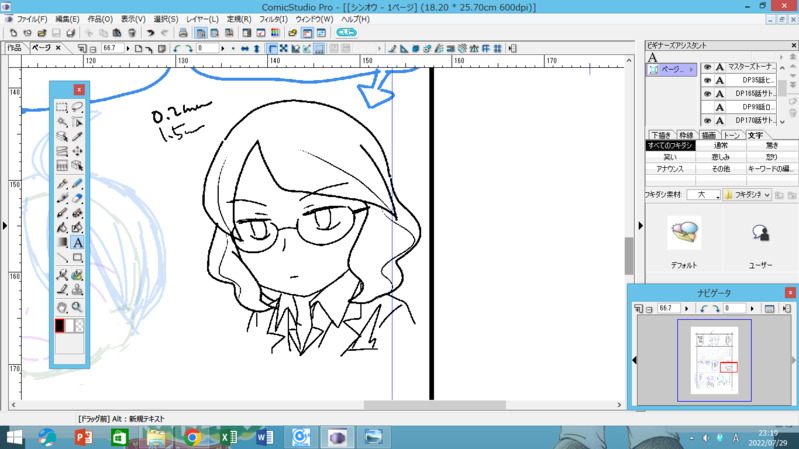Viewport: 799px width, 449px height.
Task: Click the new page icon in main toolbar
Action: coord(13,33)
